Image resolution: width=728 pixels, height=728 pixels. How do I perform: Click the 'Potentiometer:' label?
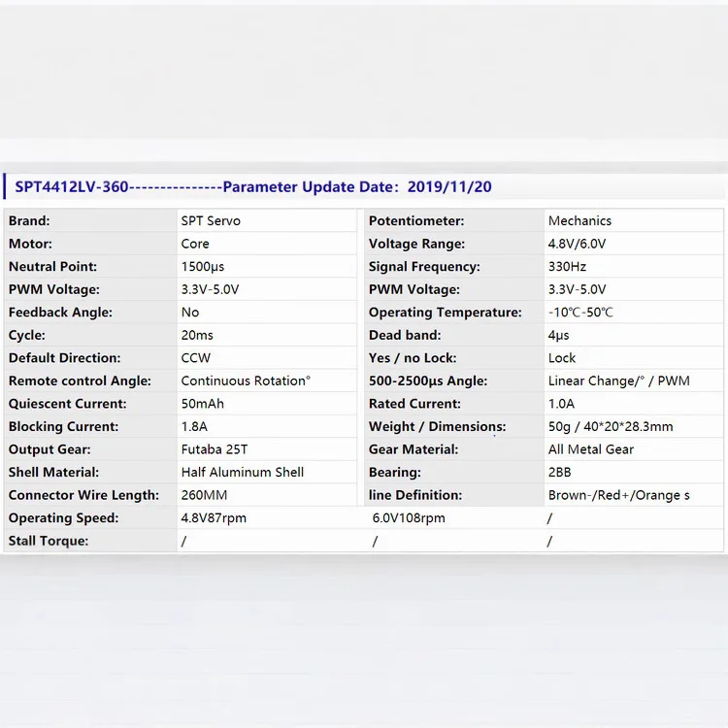(x=416, y=220)
